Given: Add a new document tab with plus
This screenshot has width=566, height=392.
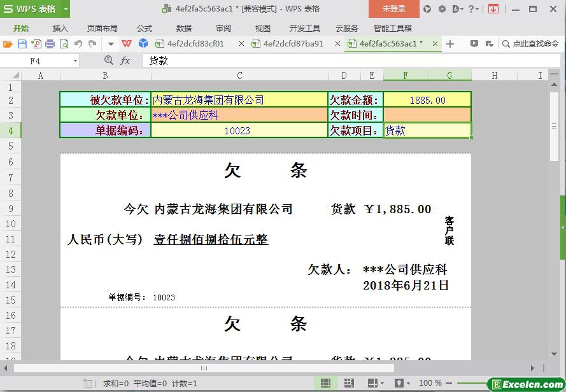Looking at the screenshot, I should [x=449, y=44].
